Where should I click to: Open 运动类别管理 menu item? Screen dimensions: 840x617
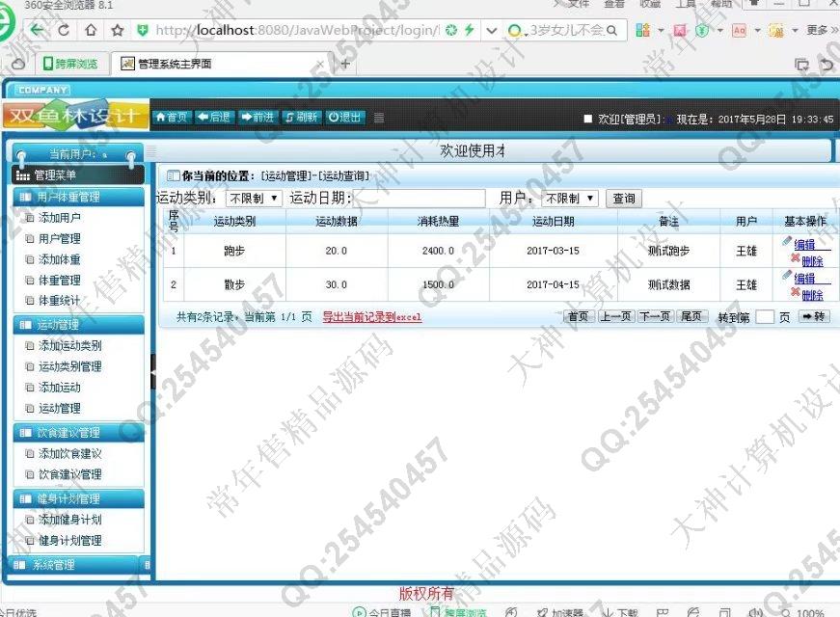tap(69, 366)
